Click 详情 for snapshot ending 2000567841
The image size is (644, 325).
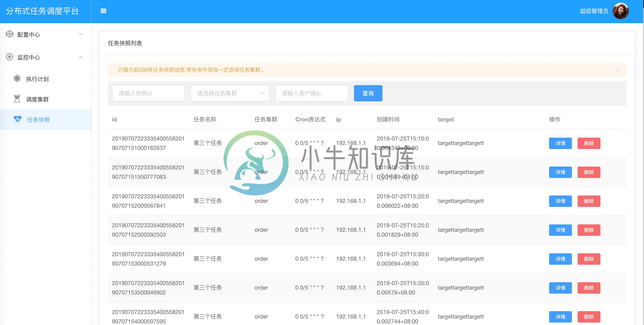click(560, 201)
